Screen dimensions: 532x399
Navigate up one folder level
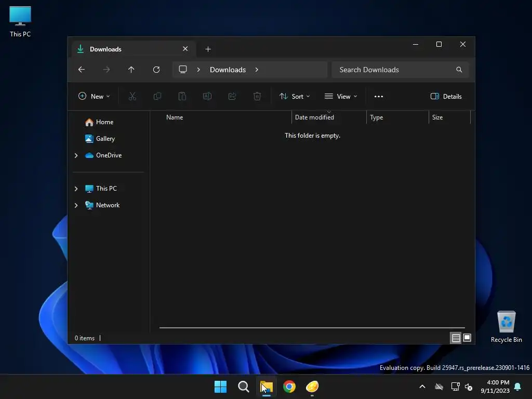click(131, 70)
